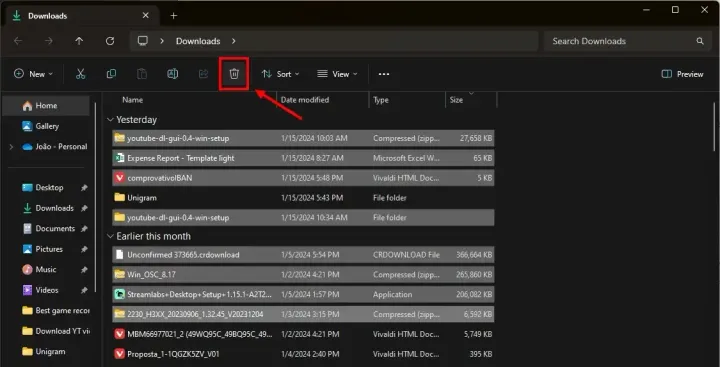Open the View dropdown
The height and width of the screenshot is (367, 720).
[337, 74]
